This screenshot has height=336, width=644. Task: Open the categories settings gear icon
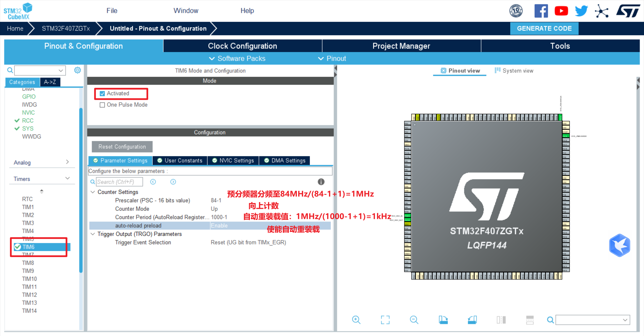tap(77, 70)
